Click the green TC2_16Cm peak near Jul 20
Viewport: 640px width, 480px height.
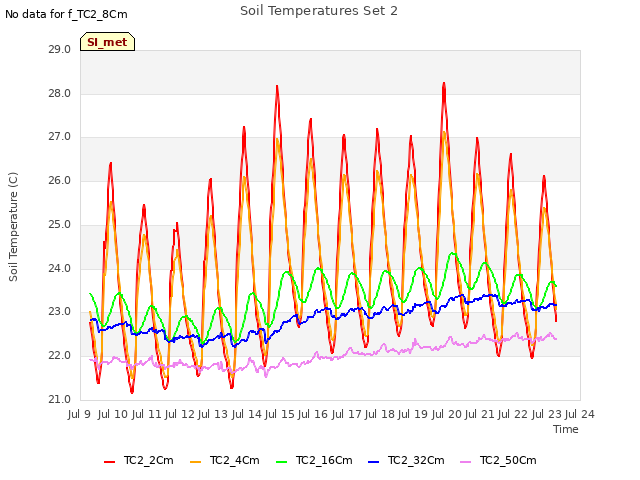452,253
